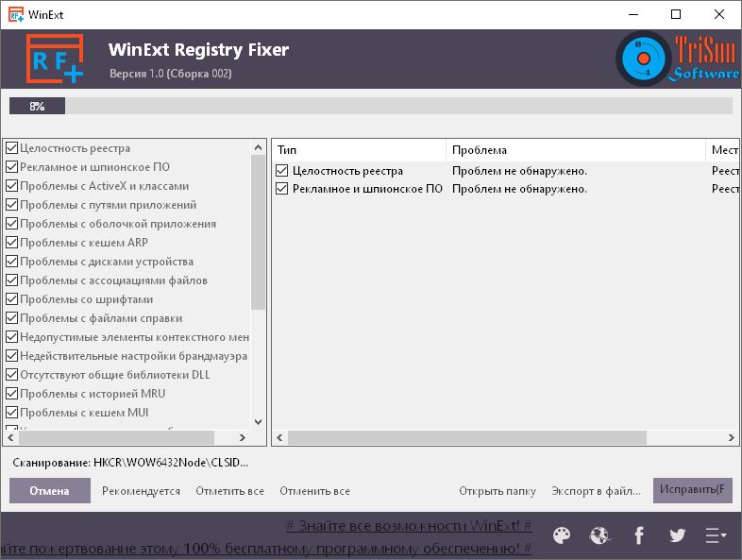This screenshot has height=560, width=742.
Task: Toggle 'Проблемы с кешем MUI' checkbox
Action: point(12,413)
